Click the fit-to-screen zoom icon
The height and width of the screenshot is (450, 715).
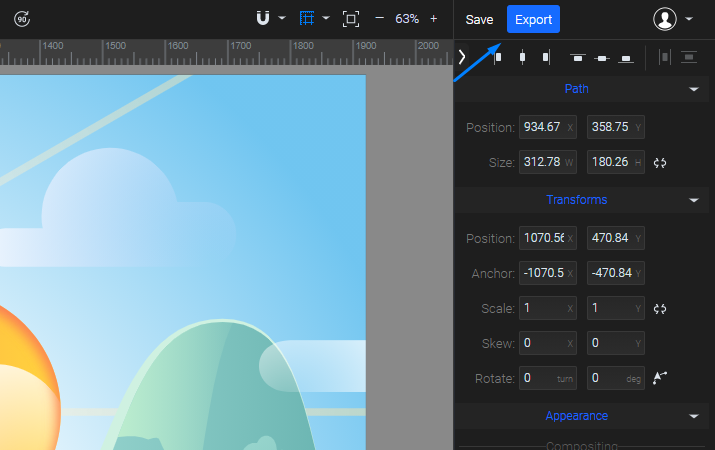coord(351,19)
